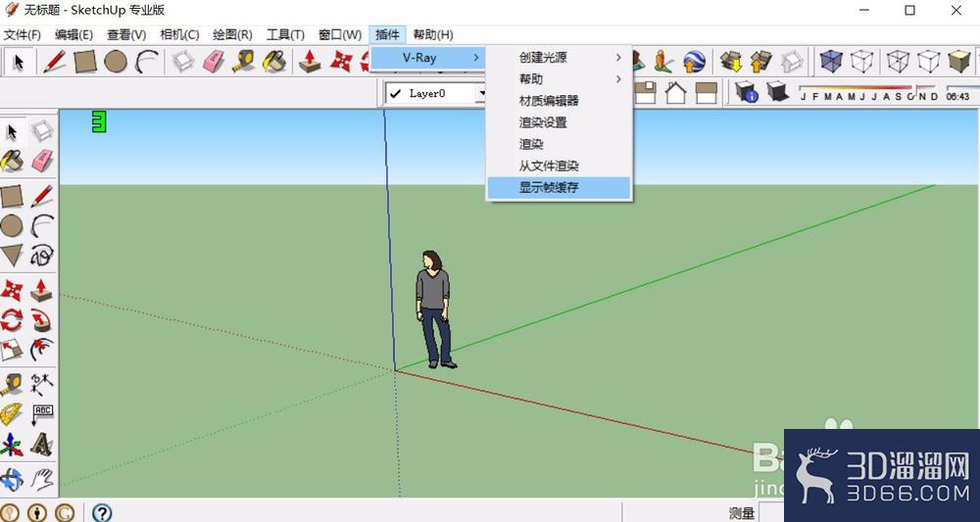Pick Arc tool in left toolbar
Screen dimensions: 980x522
click(42, 226)
